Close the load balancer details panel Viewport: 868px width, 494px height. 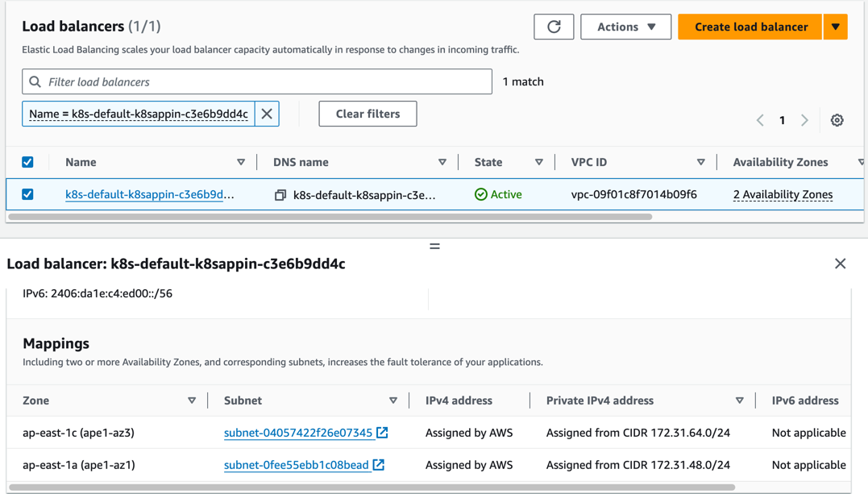[x=840, y=264]
